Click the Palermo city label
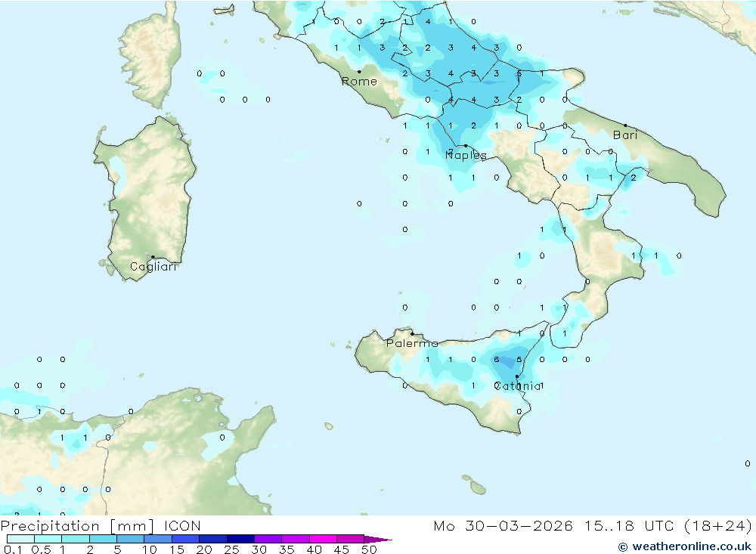Screen dimensions: 756x554 coord(412,343)
